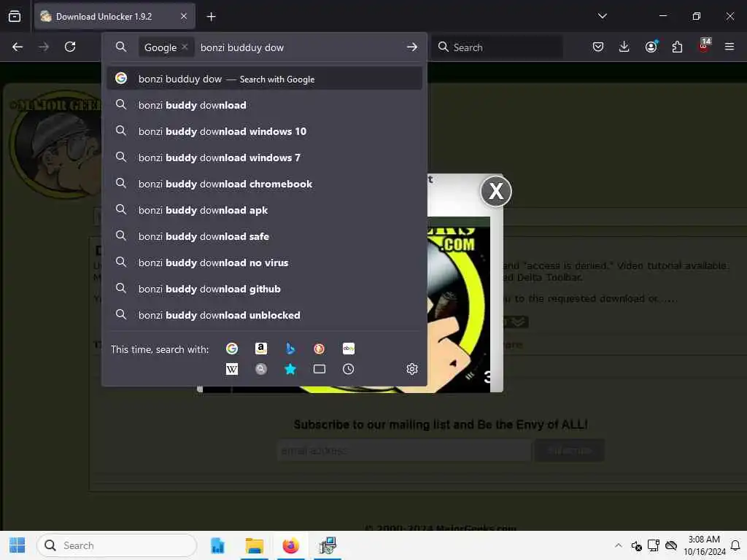Close the popup with the X button
Viewport: 747px width, 560px height.
click(496, 192)
